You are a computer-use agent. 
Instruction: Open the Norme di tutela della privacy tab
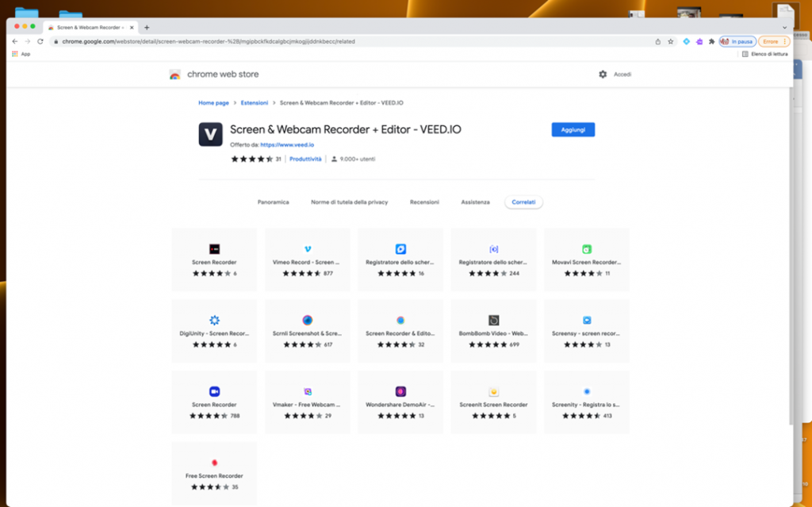point(350,202)
